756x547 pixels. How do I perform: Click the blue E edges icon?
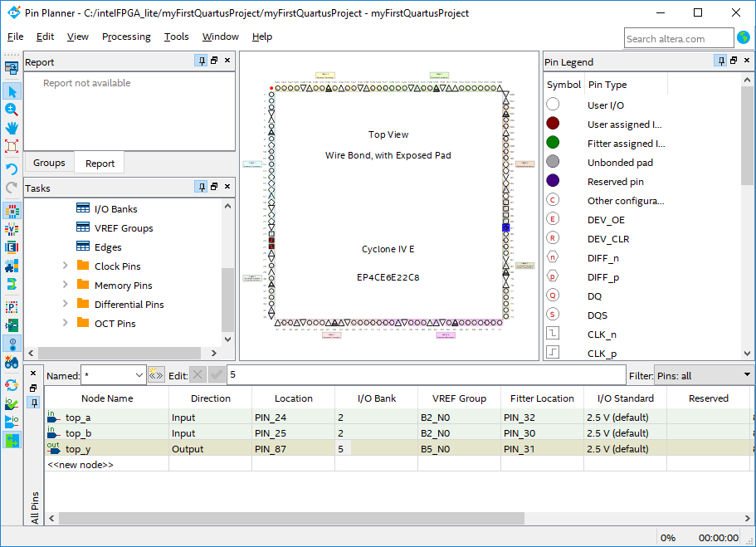(x=12, y=247)
